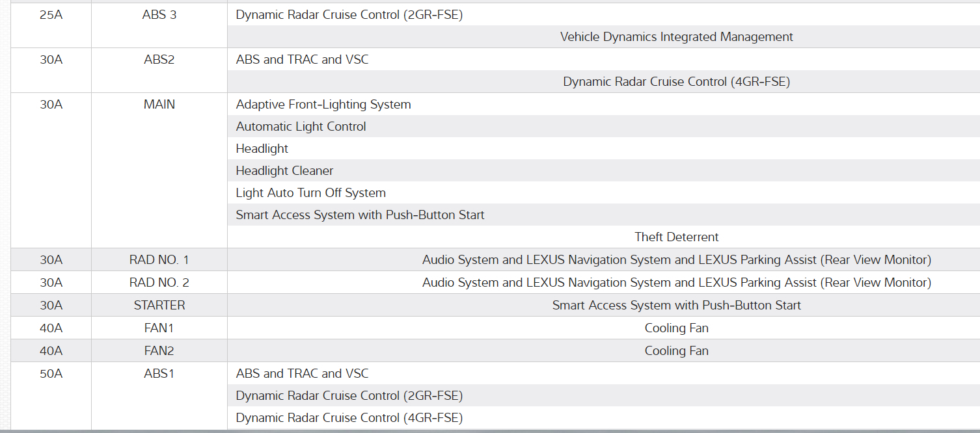The image size is (980, 433).
Task: Click the "FAN2" fuse name
Action: (159, 351)
